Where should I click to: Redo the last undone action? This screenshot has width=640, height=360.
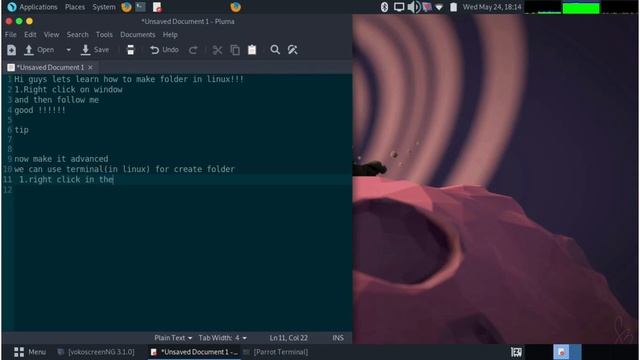coord(193,50)
